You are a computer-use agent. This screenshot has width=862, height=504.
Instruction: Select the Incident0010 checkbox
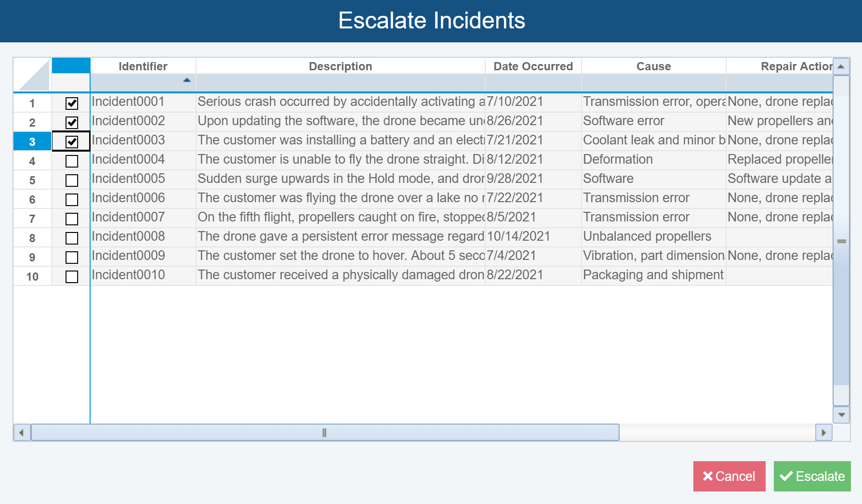pos(72,276)
